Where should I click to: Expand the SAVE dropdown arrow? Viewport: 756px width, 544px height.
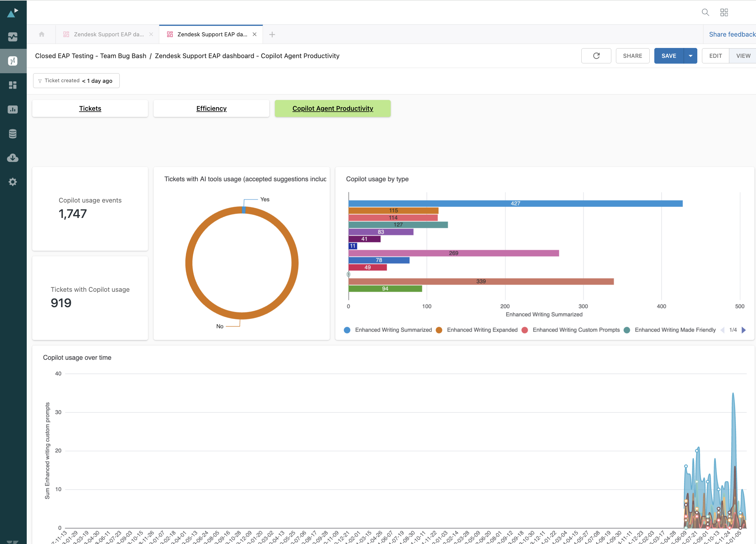coord(690,56)
